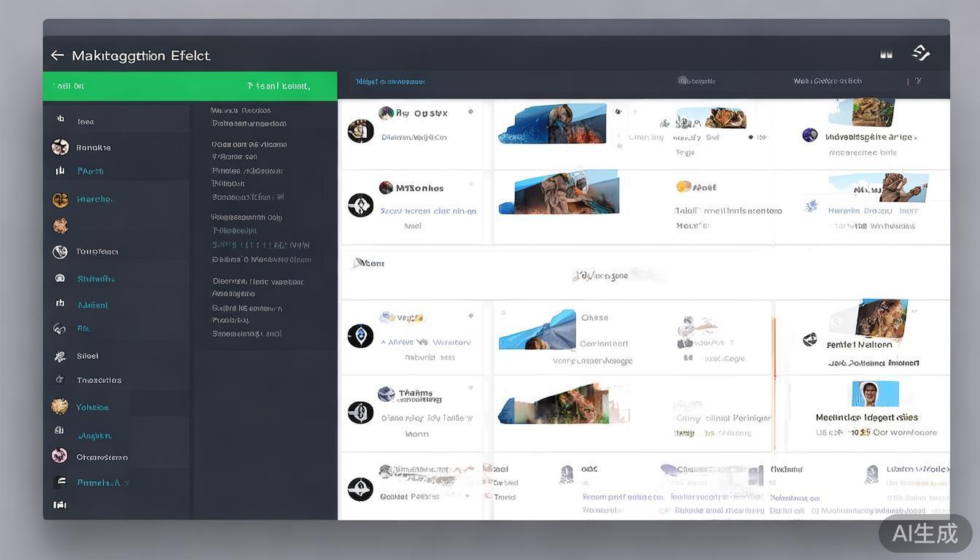The width and height of the screenshot is (980, 560).
Task: Click the round black icon beside Thanms
Action: click(360, 413)
